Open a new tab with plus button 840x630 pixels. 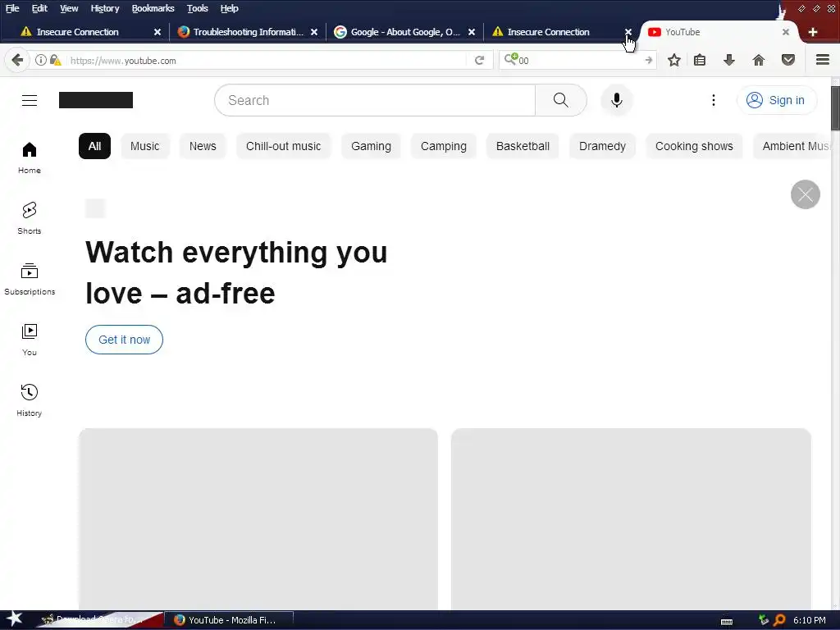pos(813,32)
